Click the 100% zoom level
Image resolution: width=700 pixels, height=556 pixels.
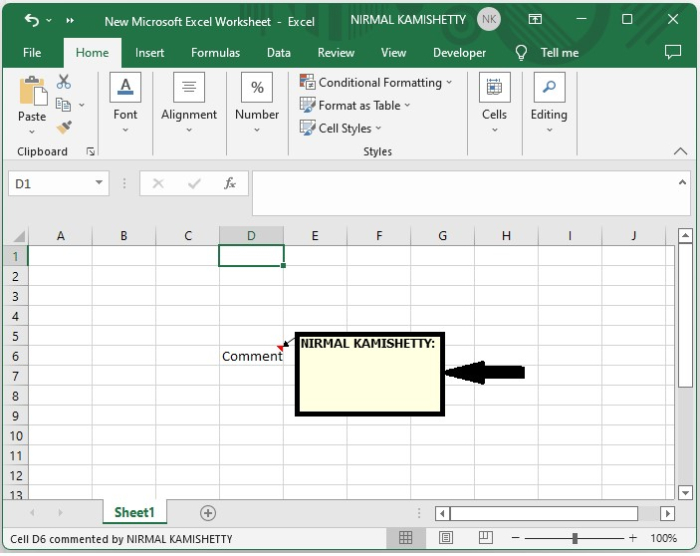click(x=663, y=538)
